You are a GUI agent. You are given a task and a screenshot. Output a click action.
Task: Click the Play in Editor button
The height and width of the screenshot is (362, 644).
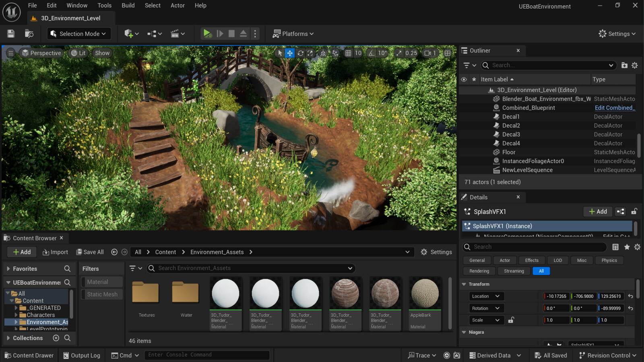207,34
